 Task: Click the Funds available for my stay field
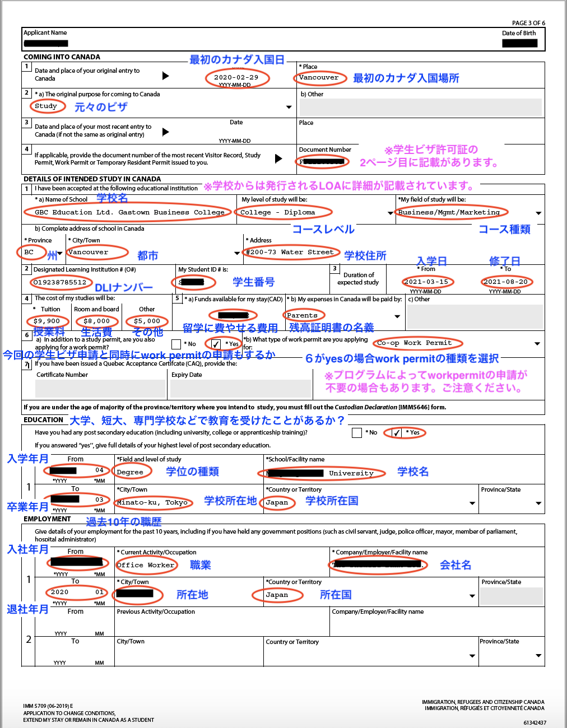[233, 316]
